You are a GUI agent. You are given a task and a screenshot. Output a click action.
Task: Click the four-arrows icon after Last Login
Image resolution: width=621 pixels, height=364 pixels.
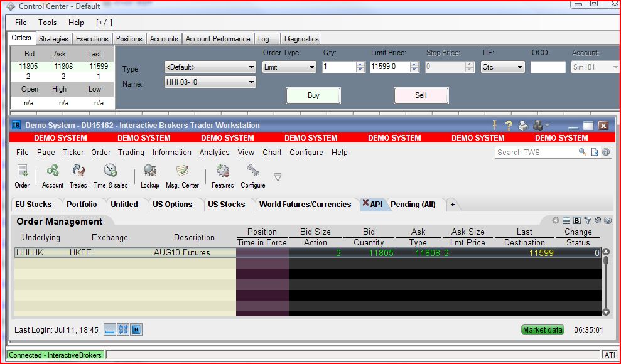coord(123,329)
